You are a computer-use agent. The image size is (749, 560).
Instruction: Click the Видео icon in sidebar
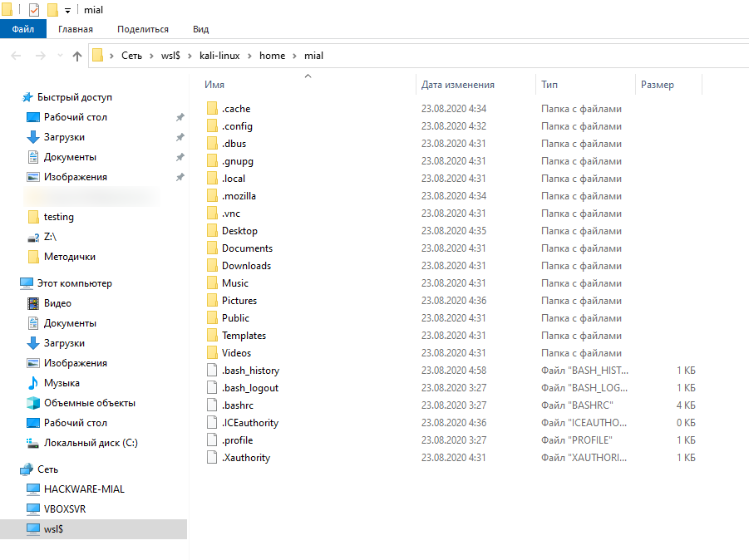[x=33, y=303]
